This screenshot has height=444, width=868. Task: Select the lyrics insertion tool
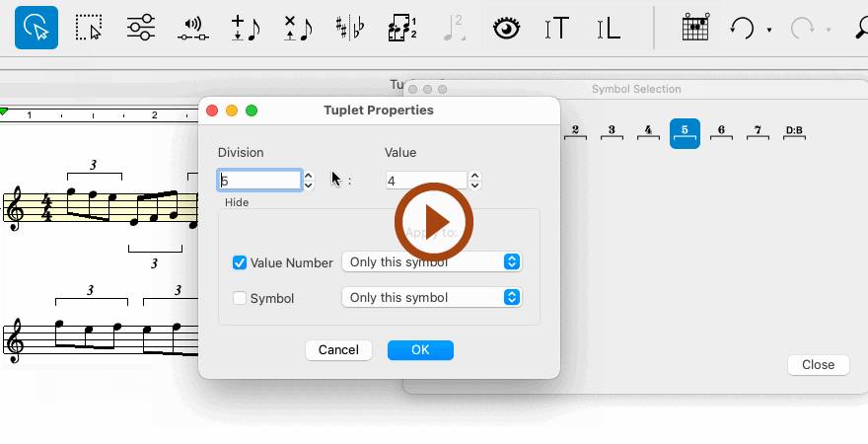pyautogui.click(x=609, y=28)
